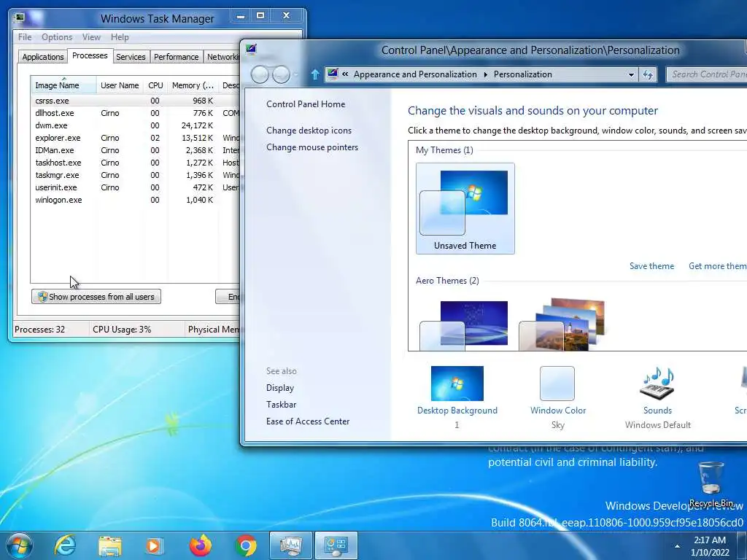747x560 pixels.
Task: Select the csrss.exe process row
Action: click(135, 101)
